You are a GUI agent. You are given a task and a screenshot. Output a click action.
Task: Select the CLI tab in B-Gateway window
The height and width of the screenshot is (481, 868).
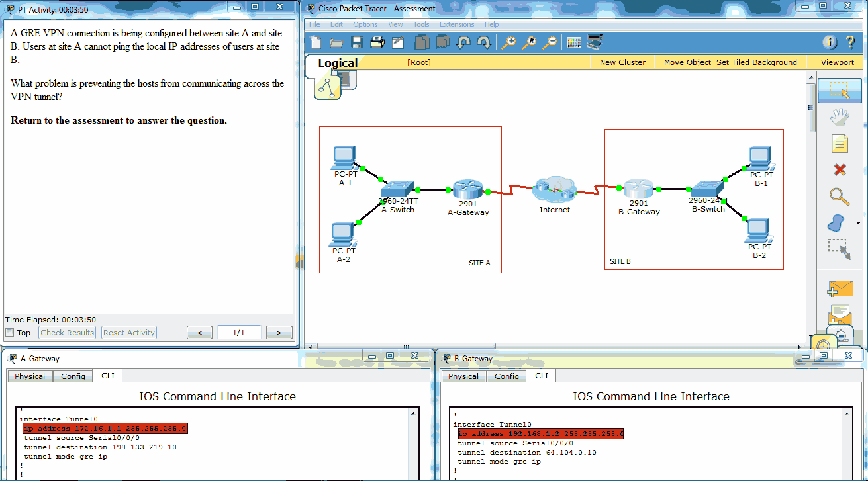click(542, 376)
